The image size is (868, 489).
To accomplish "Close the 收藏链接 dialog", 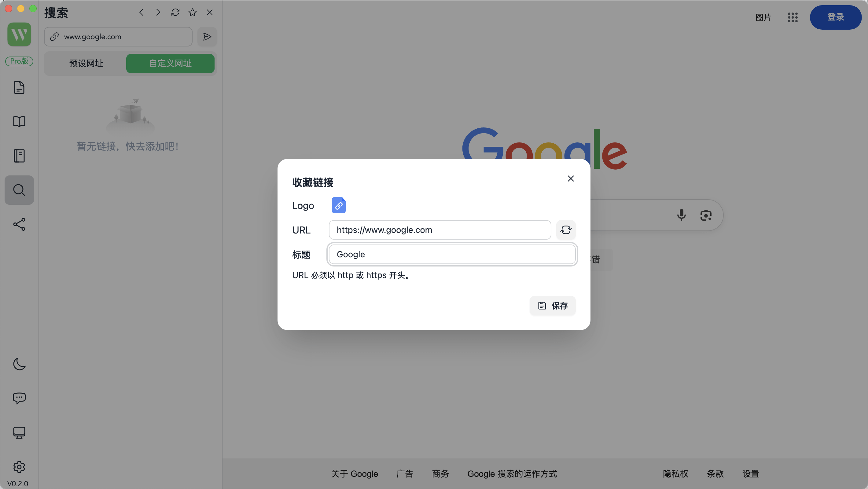I will (x=571, y=178).
